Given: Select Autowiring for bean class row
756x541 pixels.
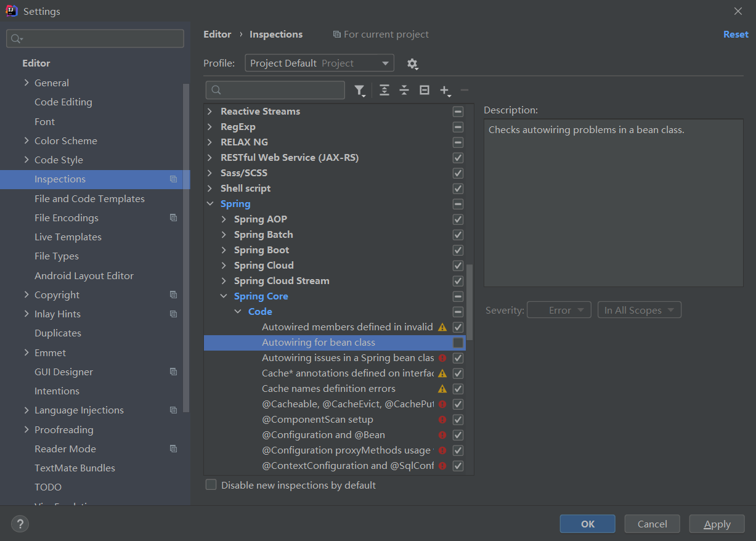Looking at the screenshot, I should (335, 343).
